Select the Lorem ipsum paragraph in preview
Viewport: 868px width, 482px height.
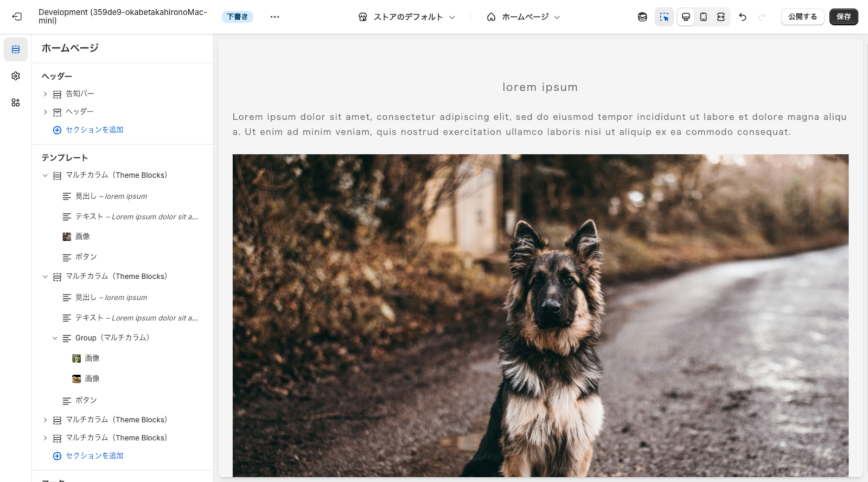tap(540, 124)
